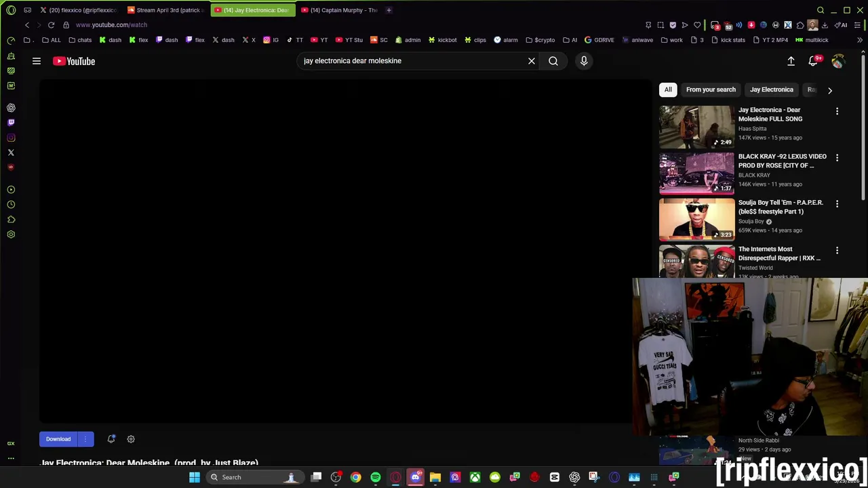Start voice search with the microphone icon
This screenshot has width=868, height=488.
[584, 61]
